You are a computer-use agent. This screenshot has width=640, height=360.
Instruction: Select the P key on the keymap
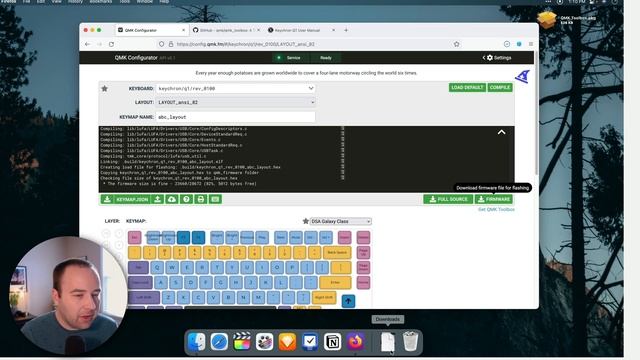(x=292, y=268)
